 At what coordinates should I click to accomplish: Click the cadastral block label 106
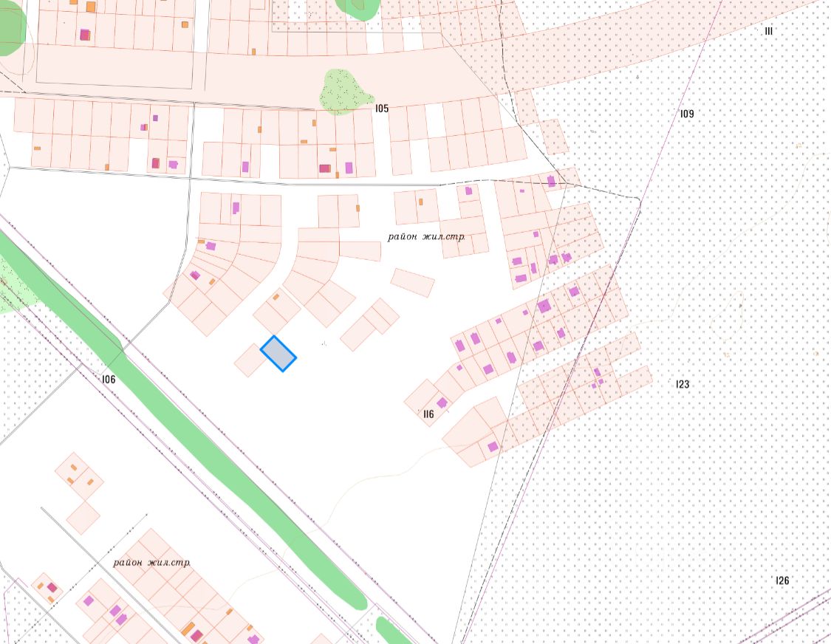point(109,379)
